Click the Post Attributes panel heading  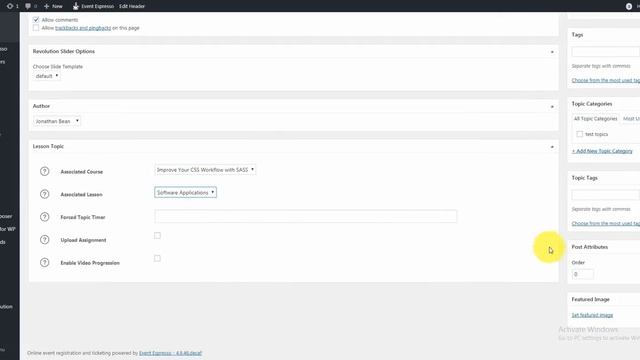point(590,247)
